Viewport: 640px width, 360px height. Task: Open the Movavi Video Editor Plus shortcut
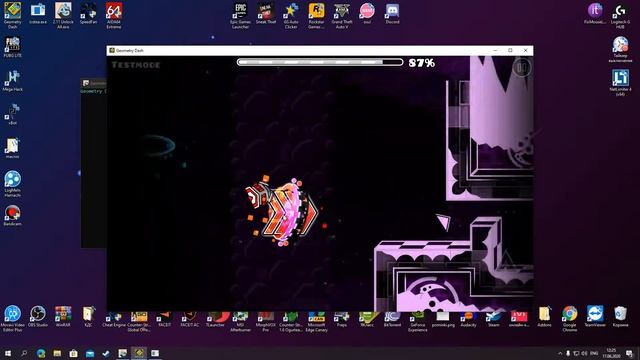click(x=13, y=318)
